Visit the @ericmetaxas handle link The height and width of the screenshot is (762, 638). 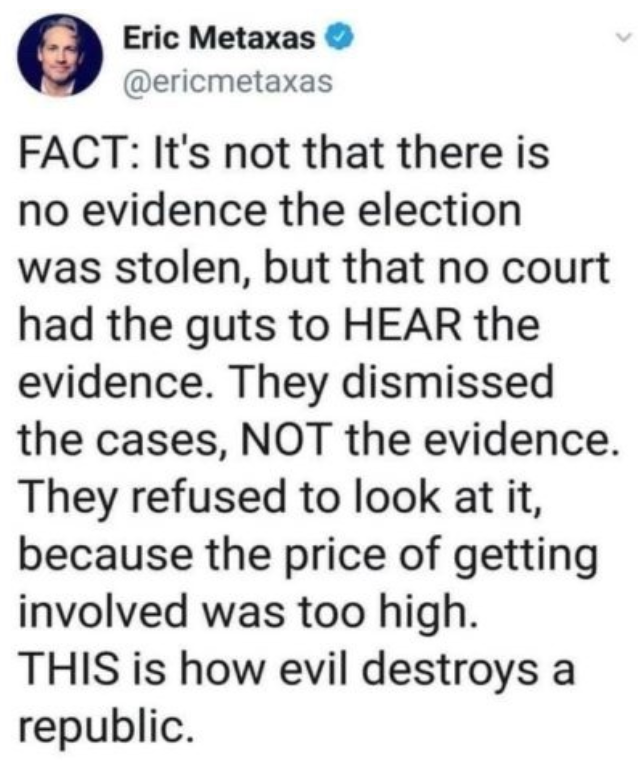coord(228,81)
